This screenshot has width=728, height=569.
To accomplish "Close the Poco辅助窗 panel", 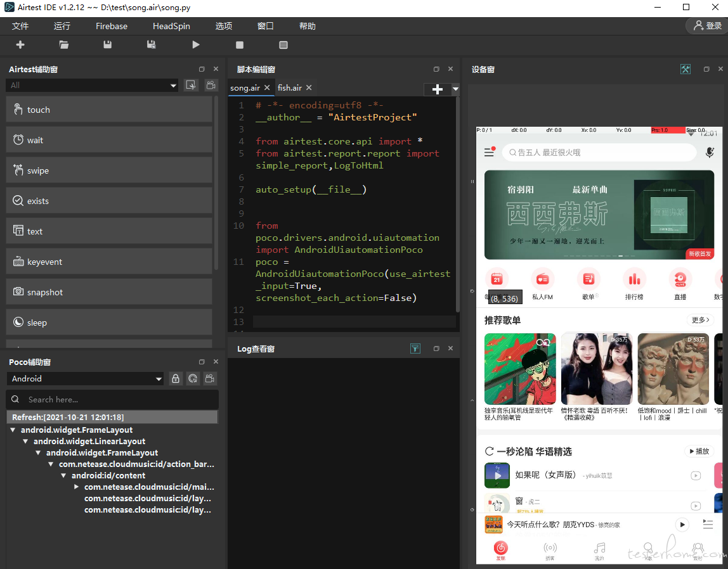I will pos(216,362).
